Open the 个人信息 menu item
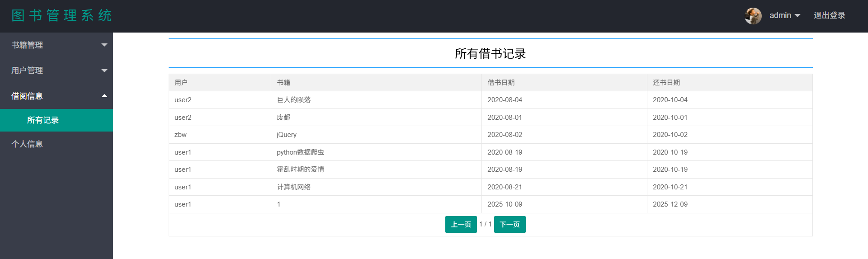This screenshot has height=259, width=868. pyautogui.click(x=57, y=144)
